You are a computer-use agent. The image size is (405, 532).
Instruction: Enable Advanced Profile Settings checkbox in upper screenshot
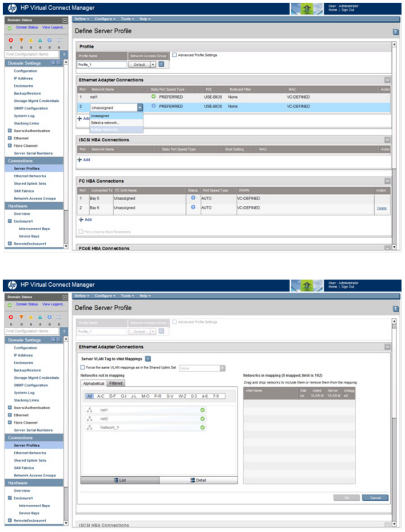coord(175,55)
